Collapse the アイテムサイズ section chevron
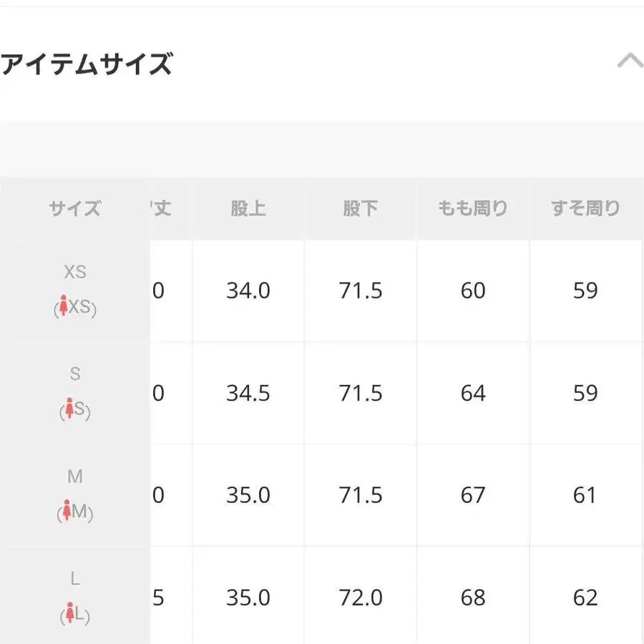The image size is (644, 644). (x=630, y=62)
